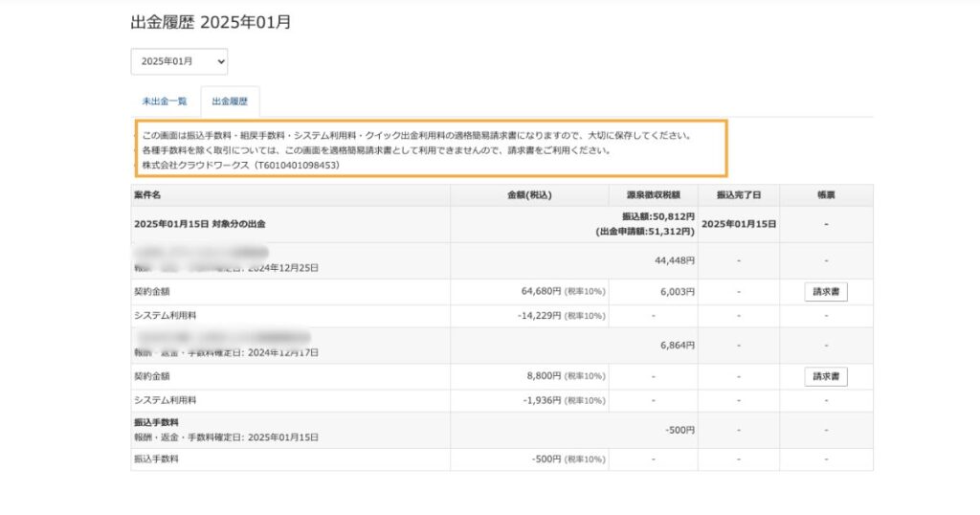Click the 6,864円 amount

coord(678,345)
